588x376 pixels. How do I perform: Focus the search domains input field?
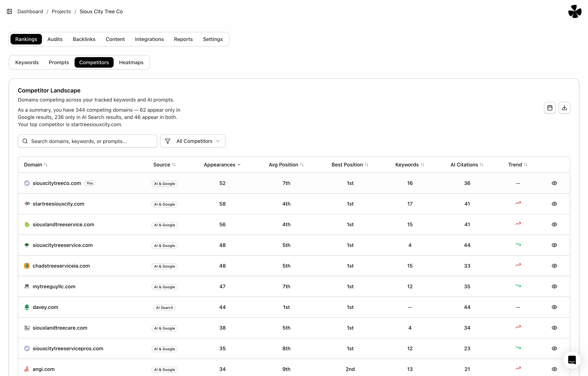(x=87, y=141)
